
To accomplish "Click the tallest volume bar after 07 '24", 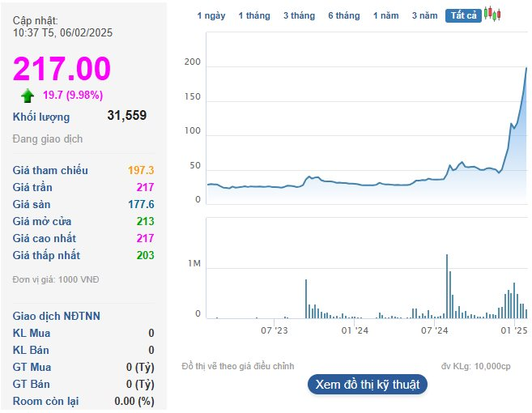I will (x=447, y=286).
